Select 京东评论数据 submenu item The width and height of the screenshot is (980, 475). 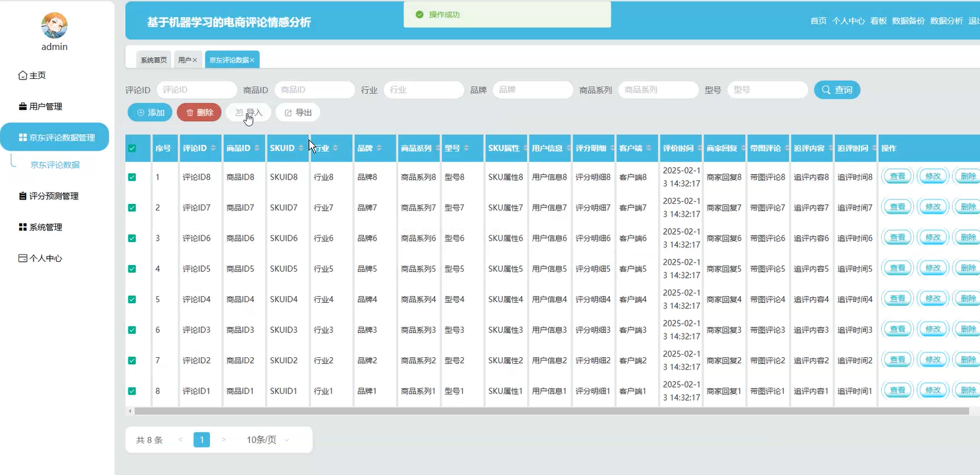click(x=55, y=165)
